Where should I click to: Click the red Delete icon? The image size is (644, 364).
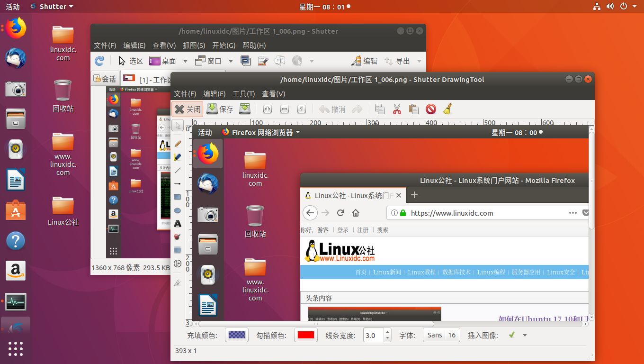click(x=430, y=109)
